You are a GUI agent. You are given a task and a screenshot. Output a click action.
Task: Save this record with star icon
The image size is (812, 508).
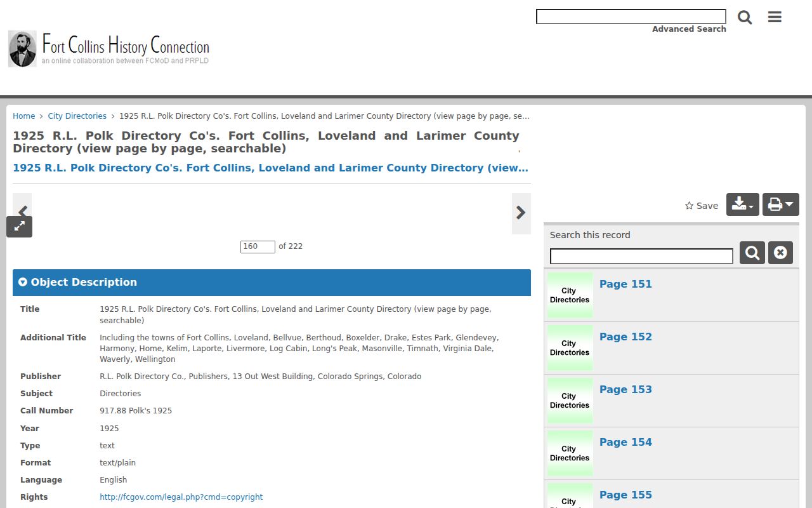[702, 206]
